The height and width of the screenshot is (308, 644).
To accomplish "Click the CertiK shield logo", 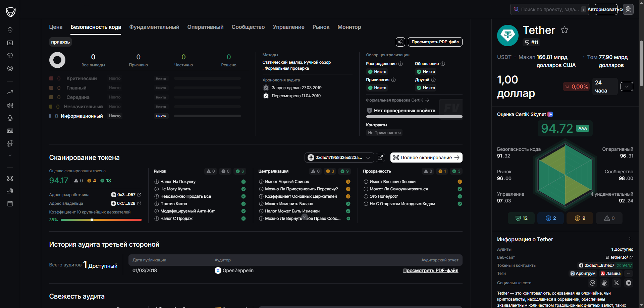I will pyautogui.click(x=10, y=12).
